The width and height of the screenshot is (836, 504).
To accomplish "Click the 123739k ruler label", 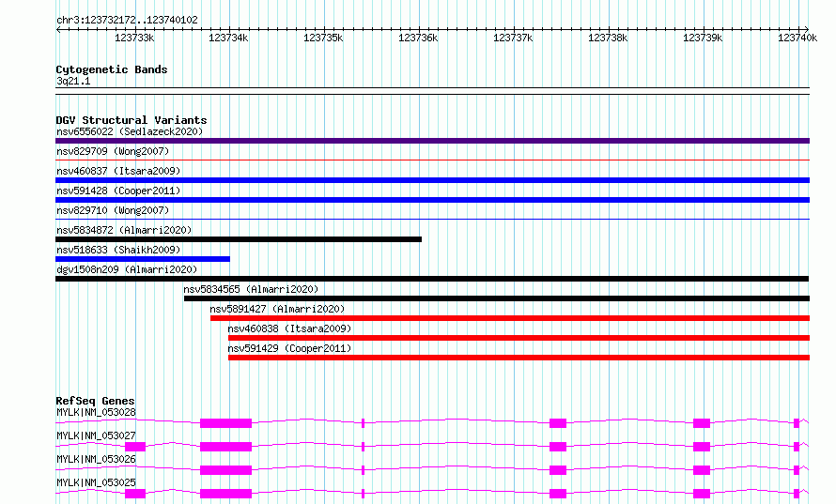I will (x=703, y=38).
